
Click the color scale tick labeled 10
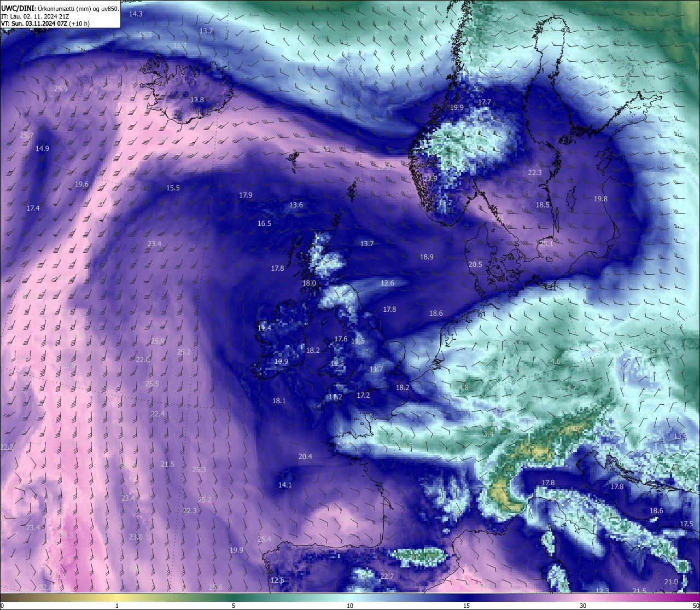350,606
